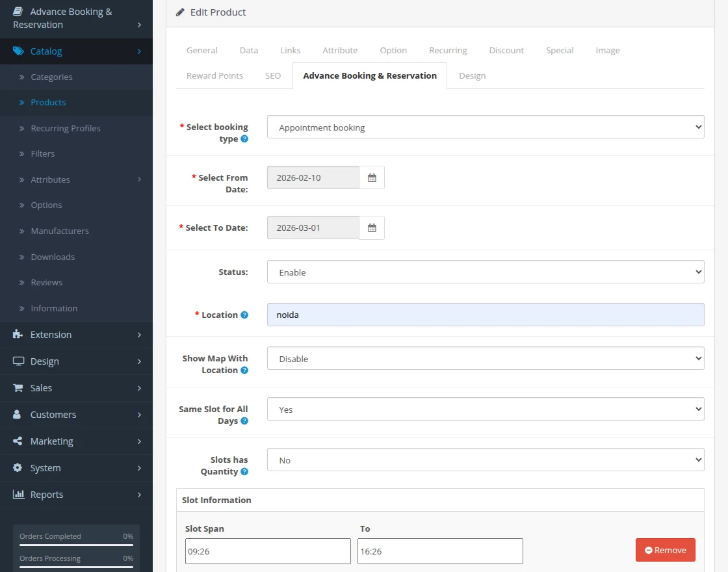Image resolution: width=728 pixels, height=572 pixels.
Task: Click help icon for Slots has Quantity
Action: (x=244, y=472)
